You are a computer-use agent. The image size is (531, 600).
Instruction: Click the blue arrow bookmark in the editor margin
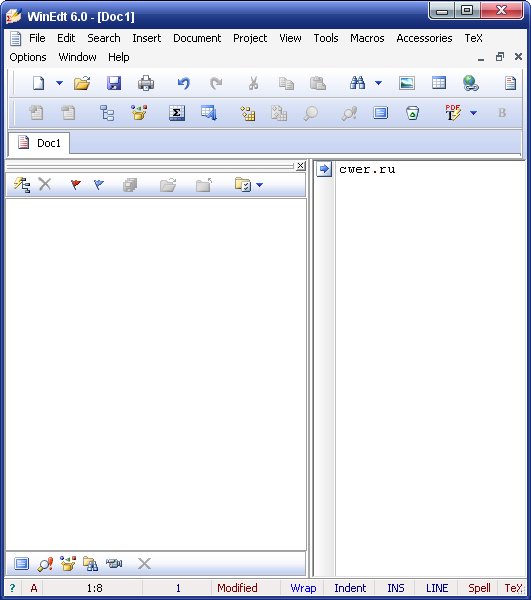coord(324,169)
